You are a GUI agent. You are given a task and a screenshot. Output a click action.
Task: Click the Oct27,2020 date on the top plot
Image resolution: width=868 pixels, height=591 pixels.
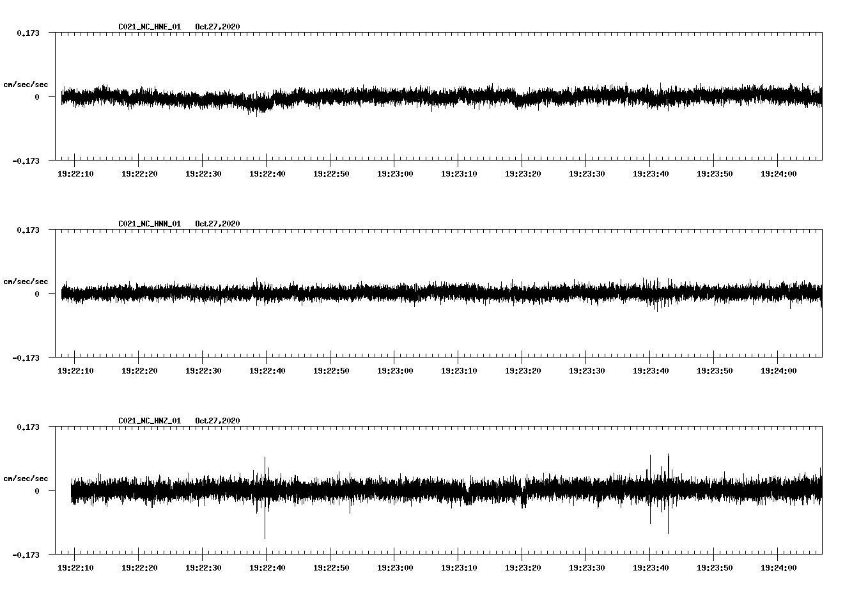coord(217,27)
